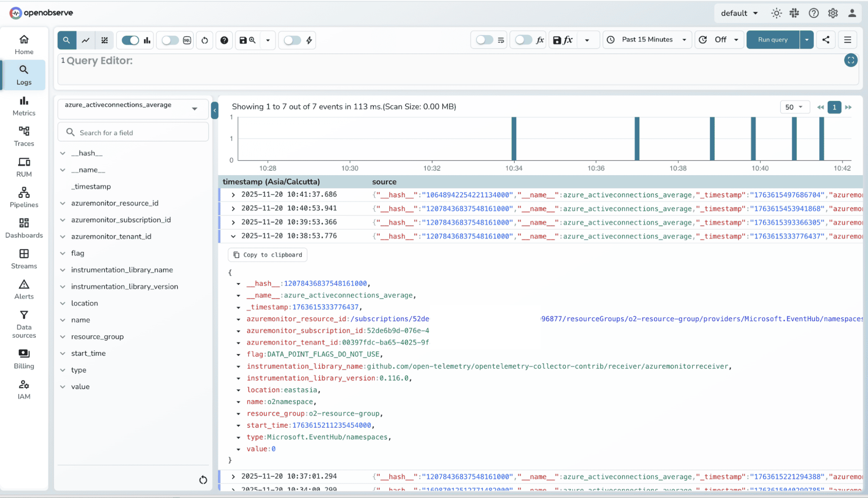Click the Run query button
Image resolution: width=868 pixels, height=498 pixels.
[772, 40]
